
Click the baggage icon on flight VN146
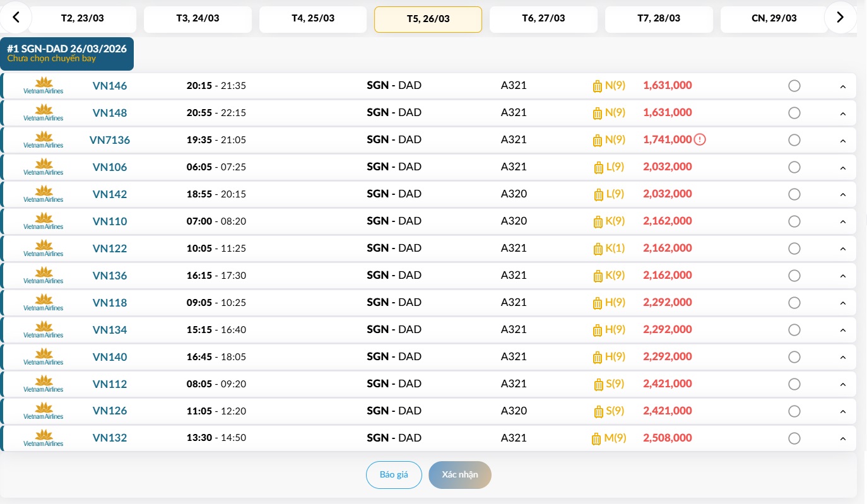pyautogui.click(x=598, y=86)
